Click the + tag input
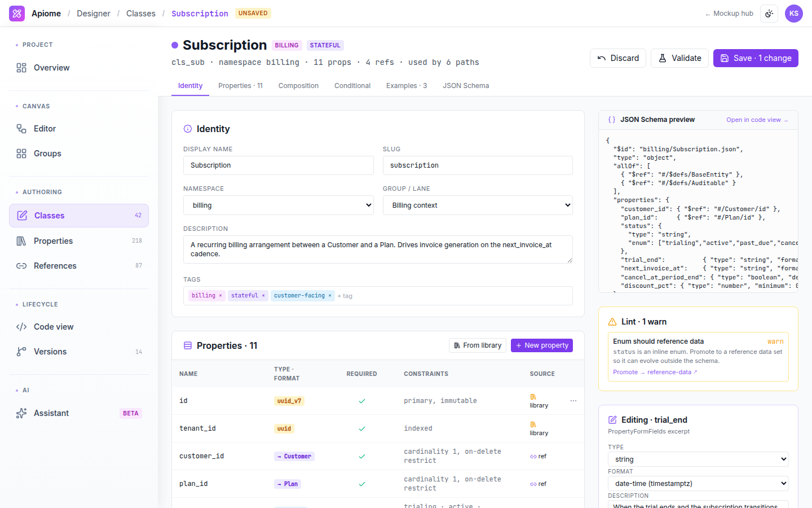 [x=345, y=296]
